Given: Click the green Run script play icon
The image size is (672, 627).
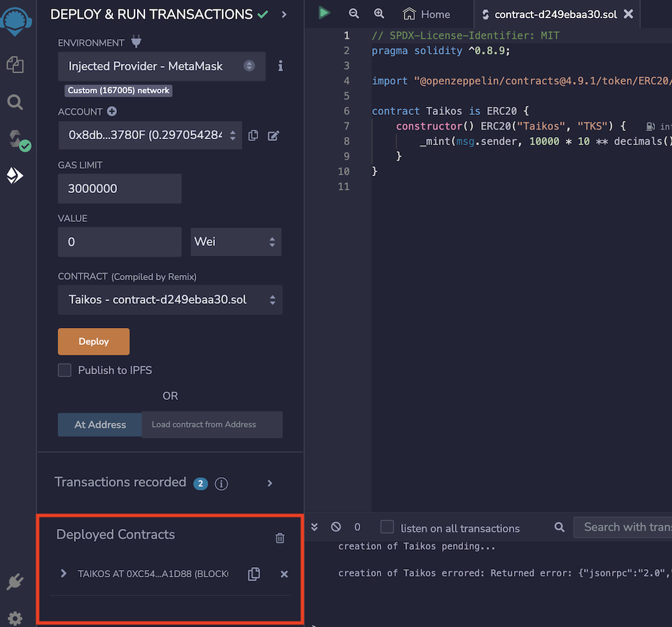Looking at the screenshot, I should click(325, 13).
